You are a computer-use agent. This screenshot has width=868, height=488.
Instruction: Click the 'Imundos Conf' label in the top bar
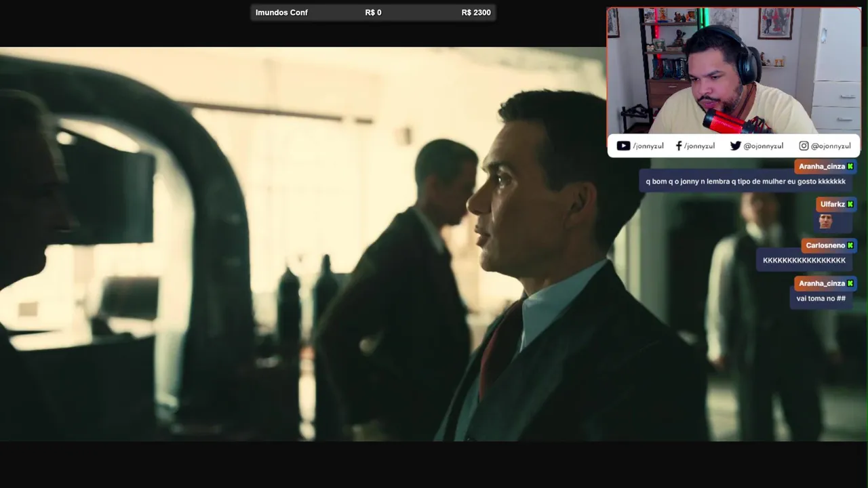[281, 13]
